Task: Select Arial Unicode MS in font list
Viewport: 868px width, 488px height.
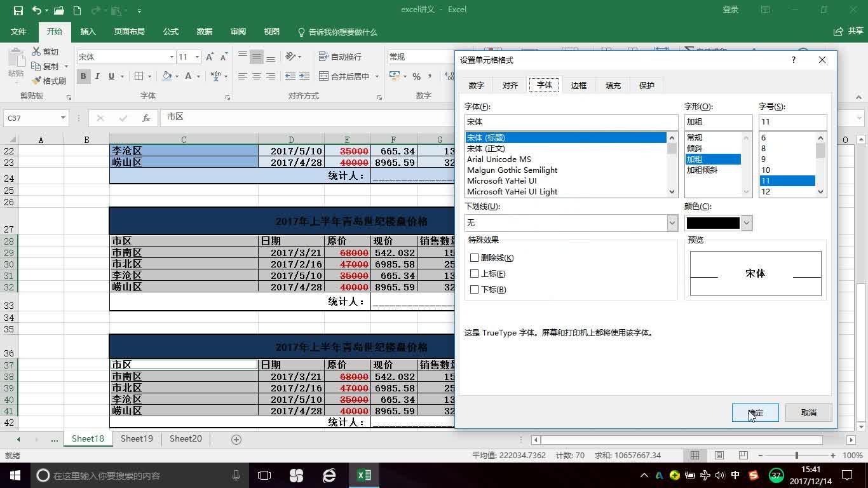Action: [499, 159]
